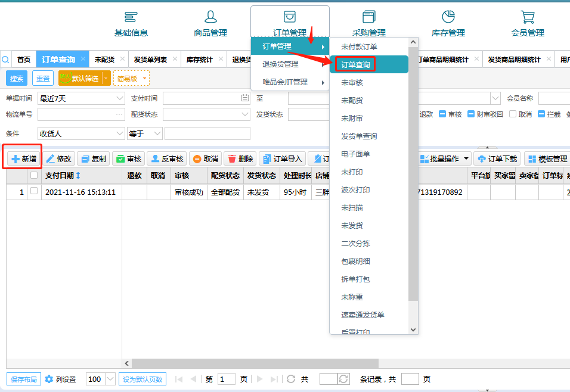Screen dimensions: 570x392
Task: Click the 保存布局 button
Action: (24, 379)
